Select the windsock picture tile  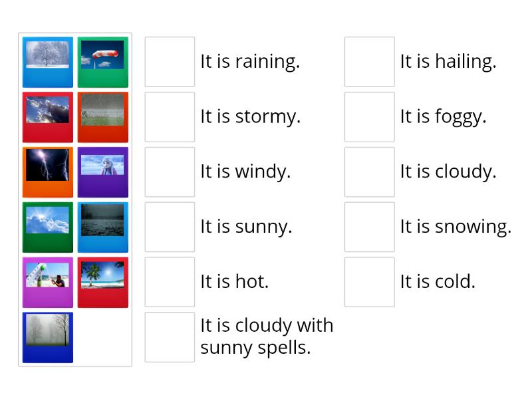pos(102,62)
